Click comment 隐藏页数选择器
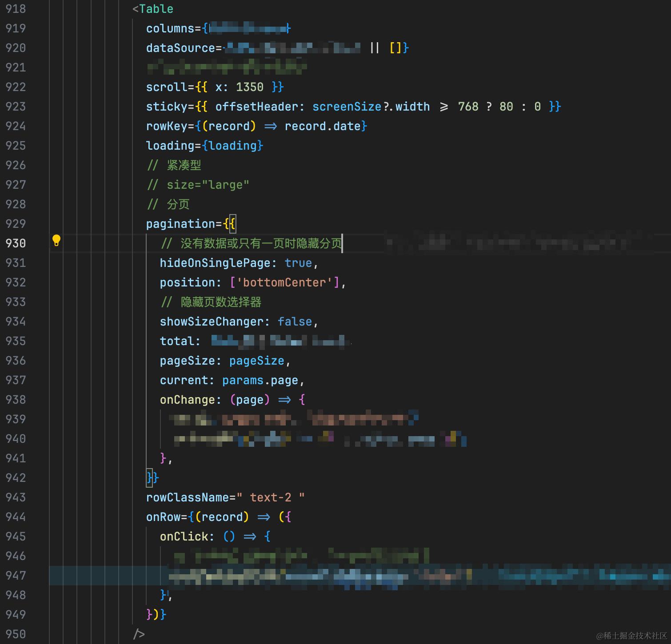This screenshot has height=644, width=671. [x=221, y=302]
